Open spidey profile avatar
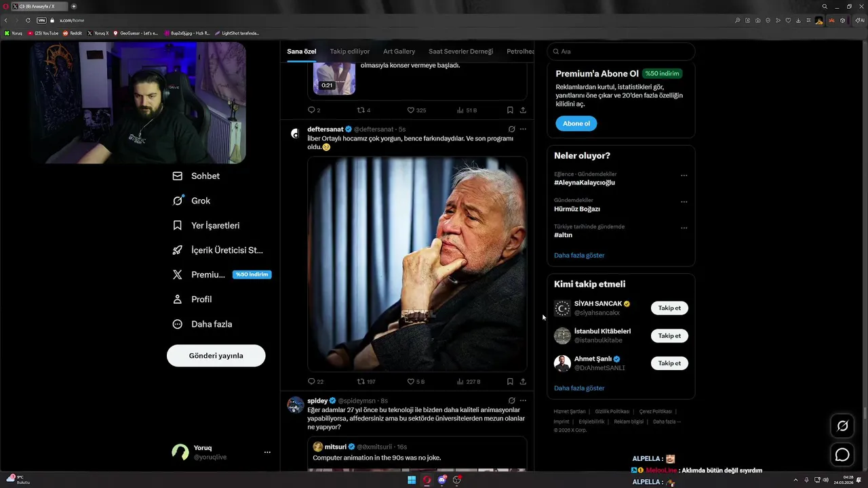This screenshot has width=868, height=488. click(x=295, y=405)
